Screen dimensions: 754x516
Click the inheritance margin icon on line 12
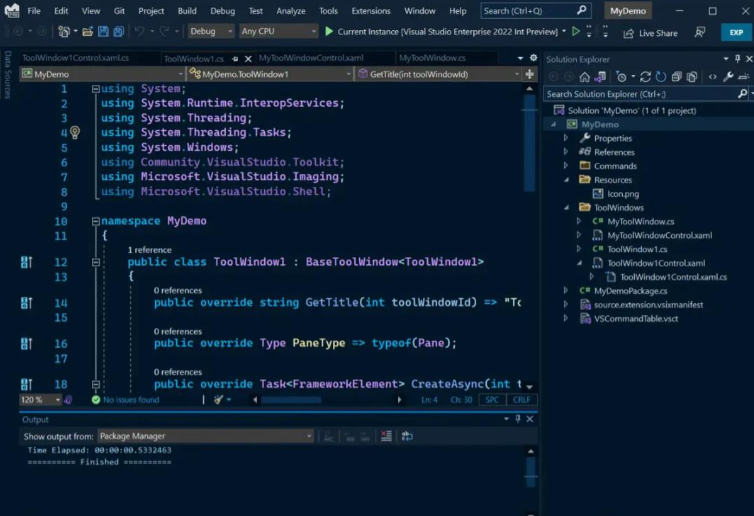click(26, 262)
